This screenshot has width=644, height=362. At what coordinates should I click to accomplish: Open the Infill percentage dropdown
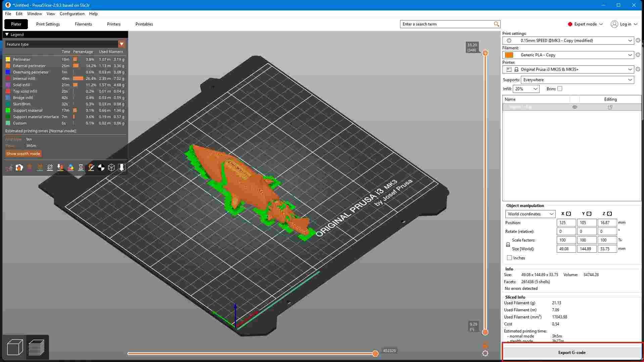[x=526, y=89]
